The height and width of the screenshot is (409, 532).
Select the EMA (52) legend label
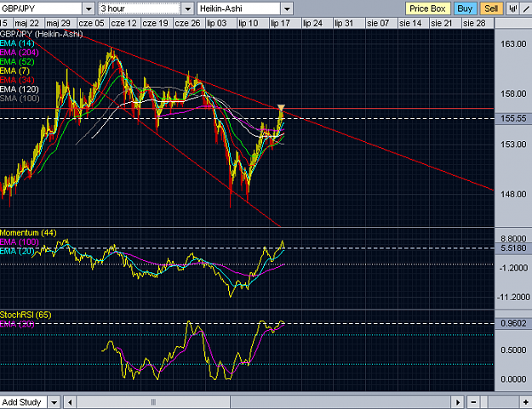pyautogui.click(x=17, y=62)
